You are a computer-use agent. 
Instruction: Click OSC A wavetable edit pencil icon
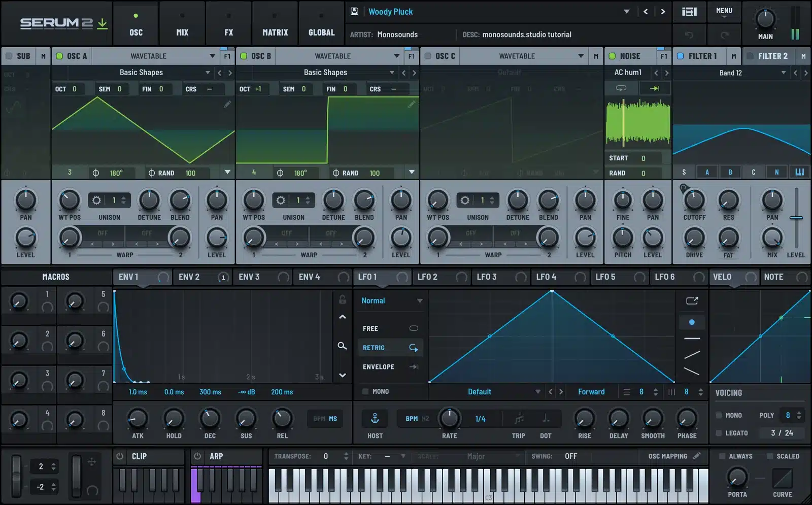point(227,104)
